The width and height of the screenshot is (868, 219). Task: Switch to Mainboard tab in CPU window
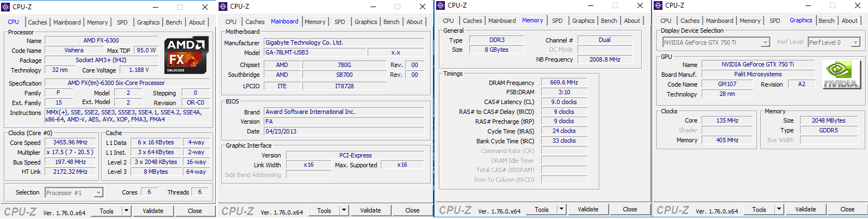67,22
